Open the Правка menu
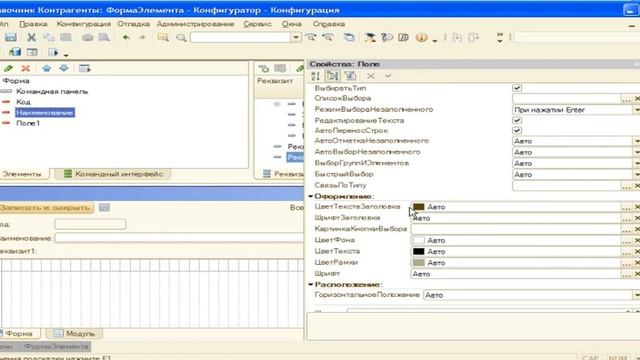Image resolution: width=640 pixels, height=360 pixels. tap(33, 24)
